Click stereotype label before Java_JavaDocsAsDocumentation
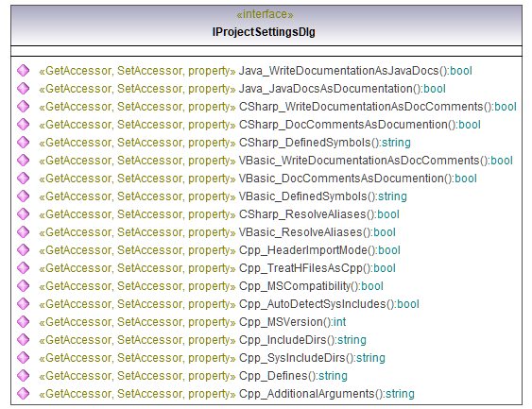This screenshot has width=532, height=409. pos(137,89)
